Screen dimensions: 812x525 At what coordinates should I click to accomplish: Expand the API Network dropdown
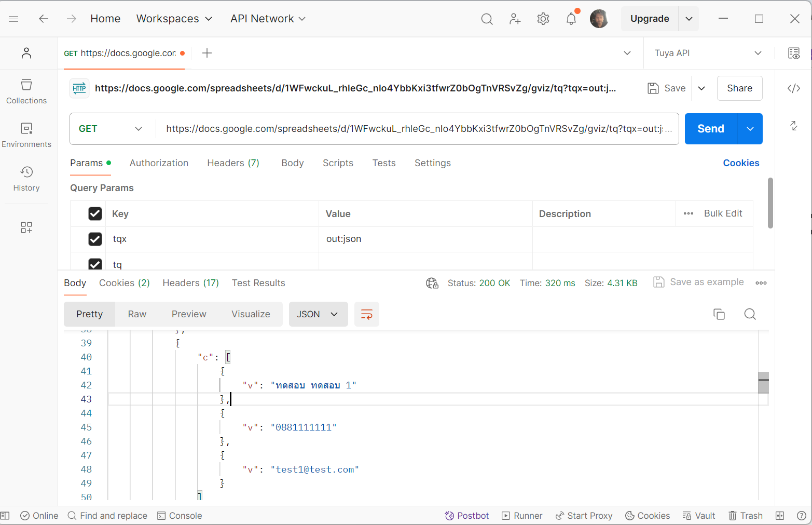click(268, 19)
